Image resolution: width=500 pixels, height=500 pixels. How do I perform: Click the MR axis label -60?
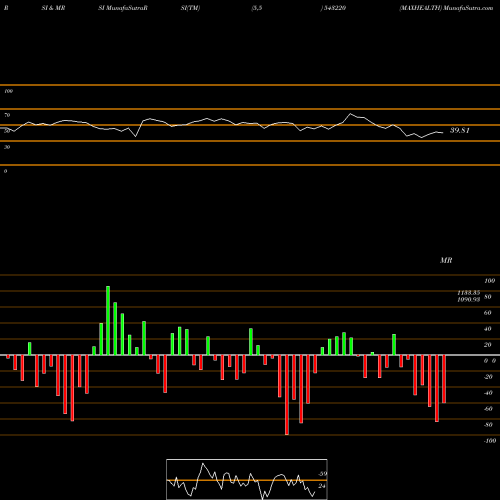pos(488,409)
